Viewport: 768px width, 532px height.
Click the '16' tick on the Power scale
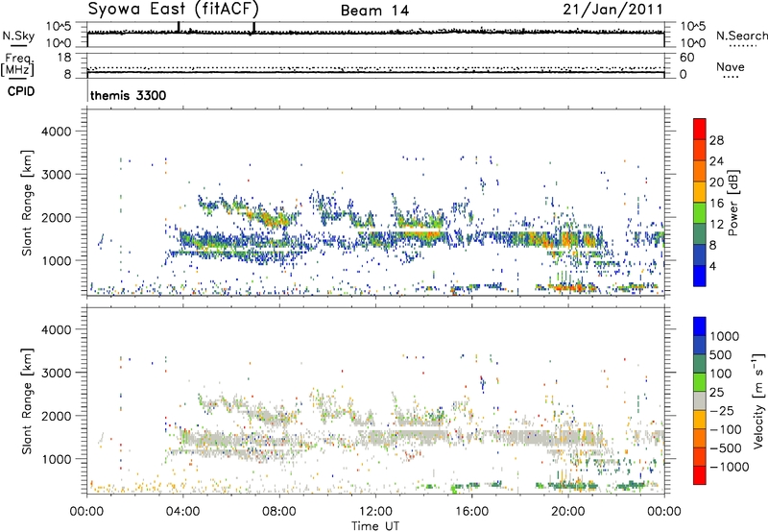coord(716,204)
